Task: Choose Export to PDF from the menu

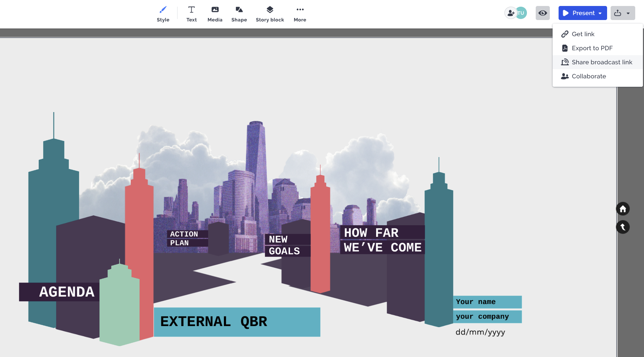Action: click(592, 48)
